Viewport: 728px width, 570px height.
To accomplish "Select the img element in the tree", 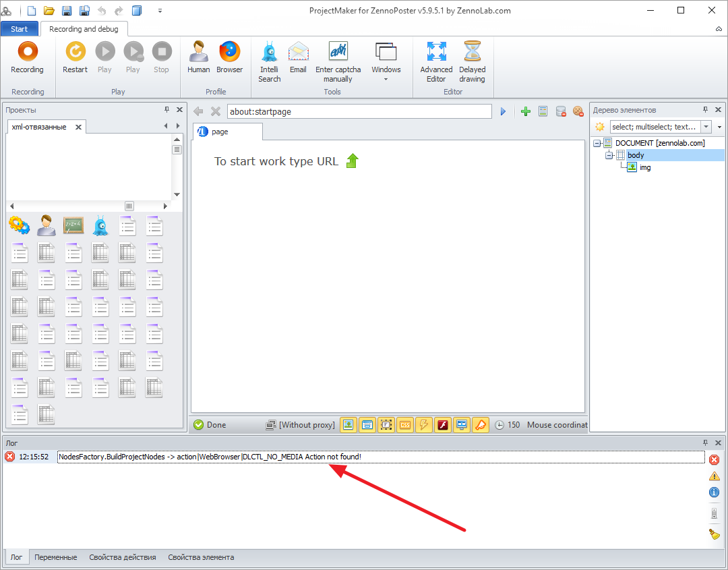I will (x=645, y=167).
